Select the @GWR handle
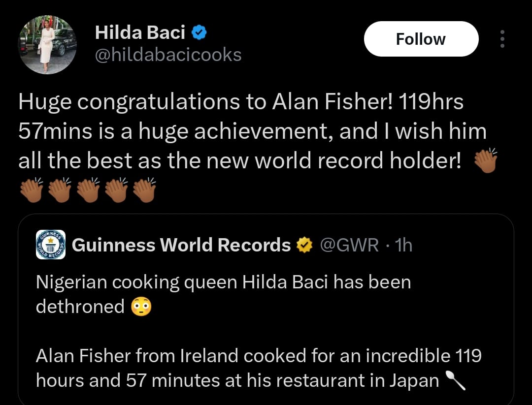Image resolution: width=532 pixels, height=405 pixels. (350, 245)
